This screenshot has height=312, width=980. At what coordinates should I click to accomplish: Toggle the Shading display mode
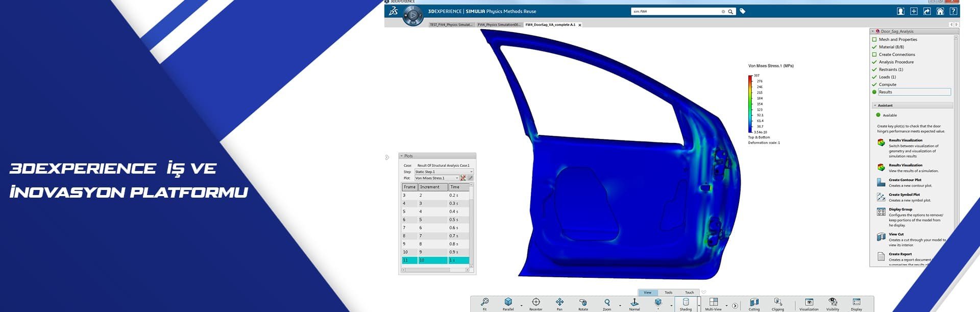tap(685, 304)
